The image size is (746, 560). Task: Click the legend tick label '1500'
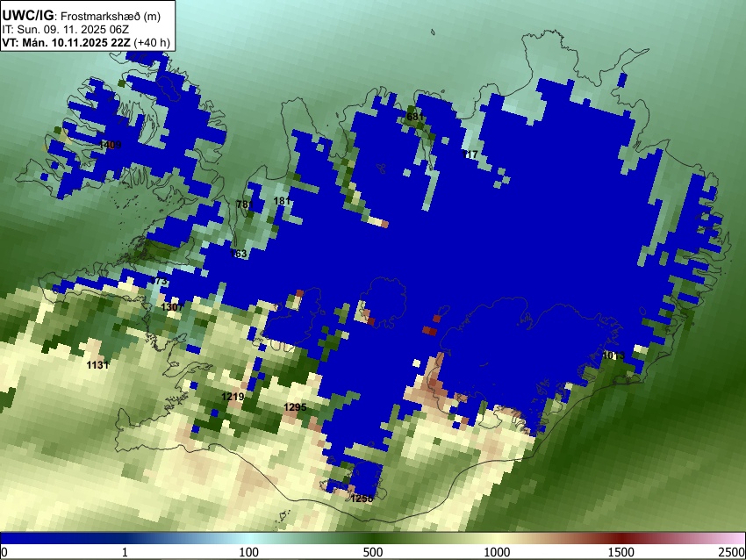[621, 552]
